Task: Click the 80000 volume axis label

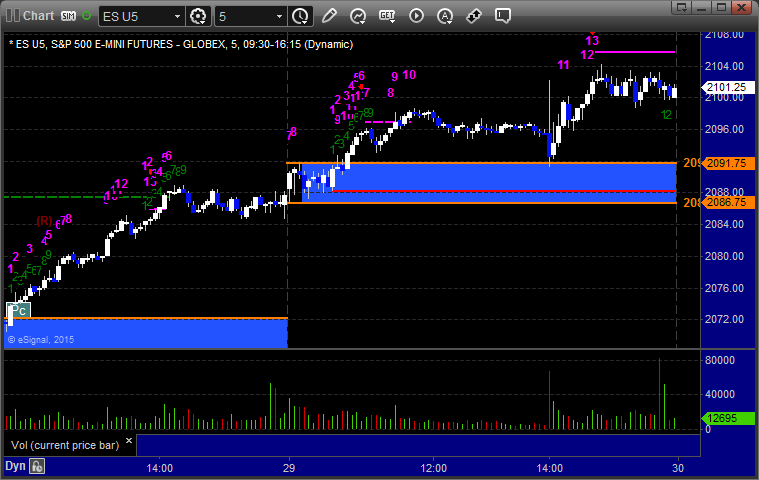Action: coord(720,360)
